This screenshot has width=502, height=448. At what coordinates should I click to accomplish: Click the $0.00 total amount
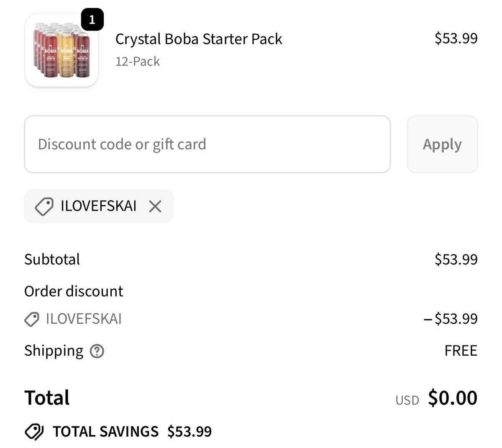point(452,397)
